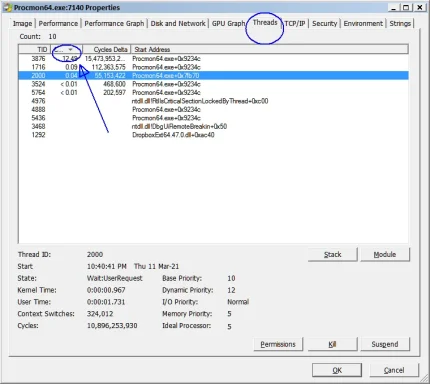Image resolution: width=430 pixels, height=384 pixels.
Task: Click the 0.09 CPU value
Action: click(x=71, y=67)
